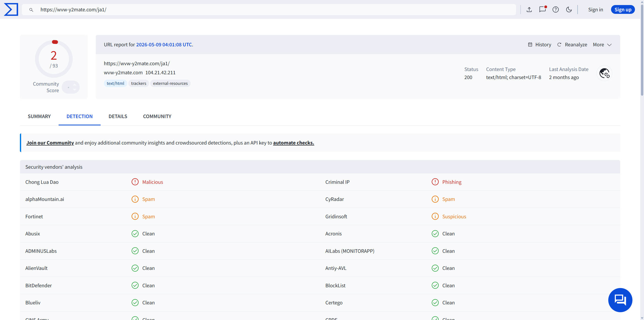Toggle dark mode moon icon
Image resolution: width=644 pixels, height=320 pixels.
coord(569,10)
